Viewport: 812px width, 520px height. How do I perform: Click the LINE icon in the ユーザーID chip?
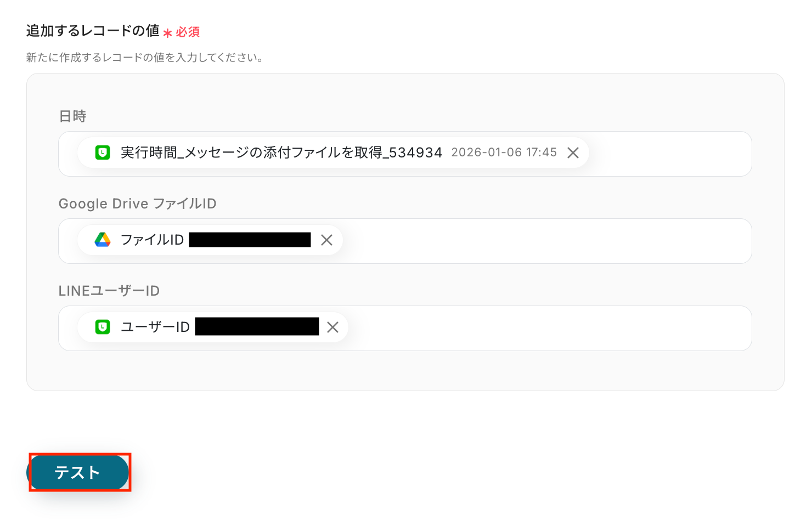tap(103, 327)
